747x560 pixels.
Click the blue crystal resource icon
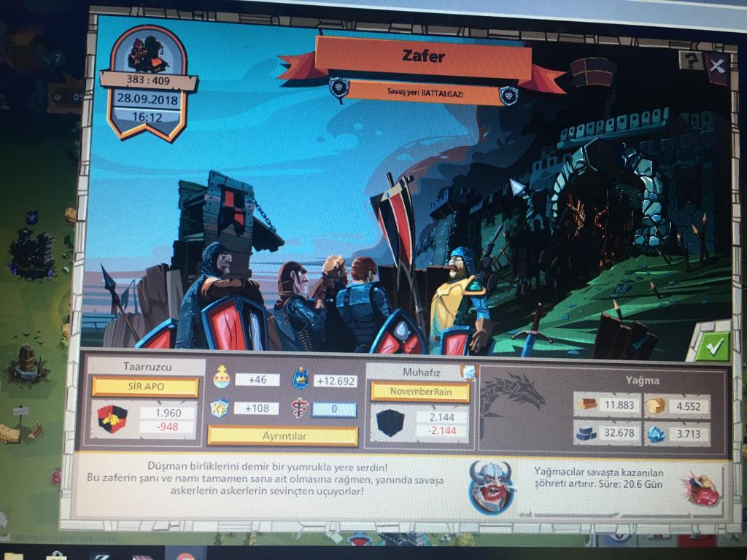[x=657, y=434]
